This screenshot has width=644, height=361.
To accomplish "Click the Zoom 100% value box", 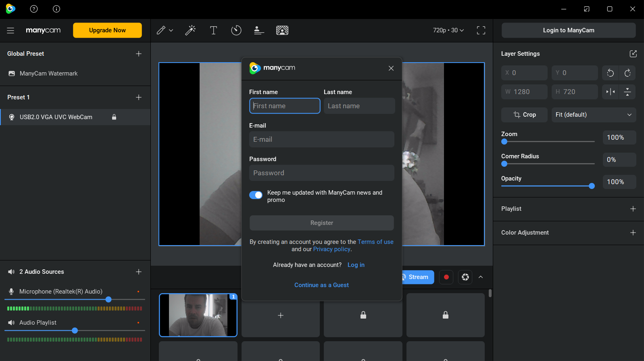I will click(x=619, y=137).
